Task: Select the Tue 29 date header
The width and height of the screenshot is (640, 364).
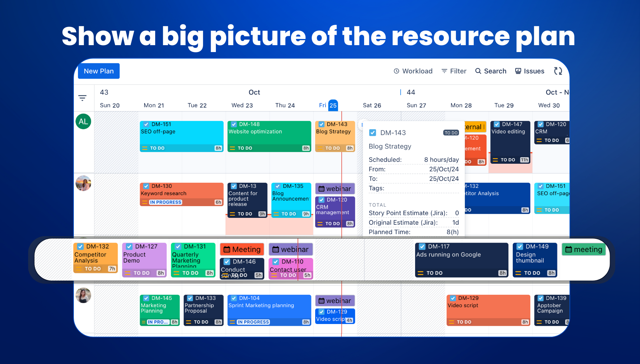Action: (x=504, y=105)
